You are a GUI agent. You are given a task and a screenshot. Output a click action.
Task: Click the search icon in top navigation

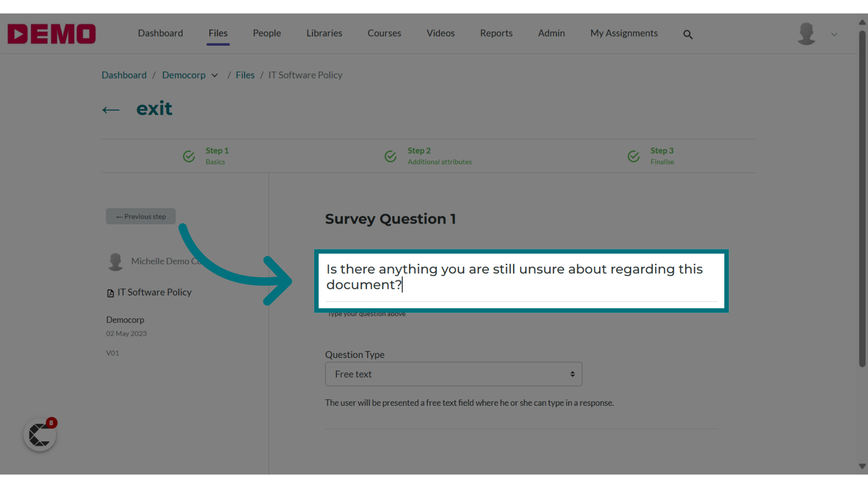(688, 34)
